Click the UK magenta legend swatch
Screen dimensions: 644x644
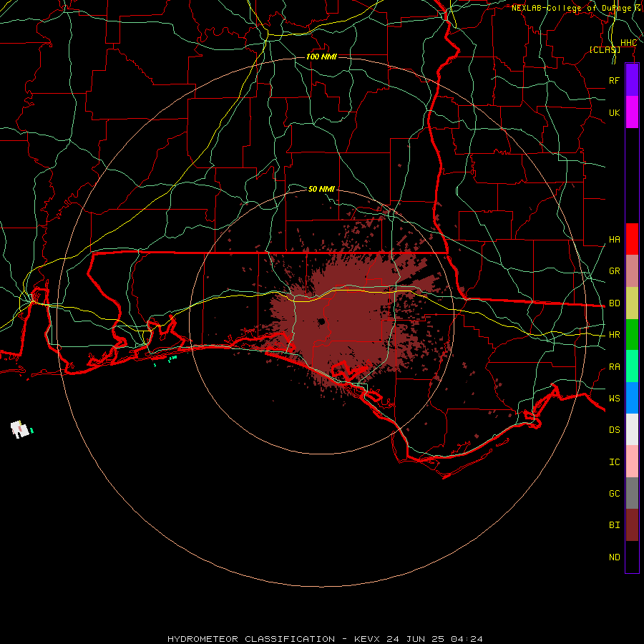tap(632, 112)
